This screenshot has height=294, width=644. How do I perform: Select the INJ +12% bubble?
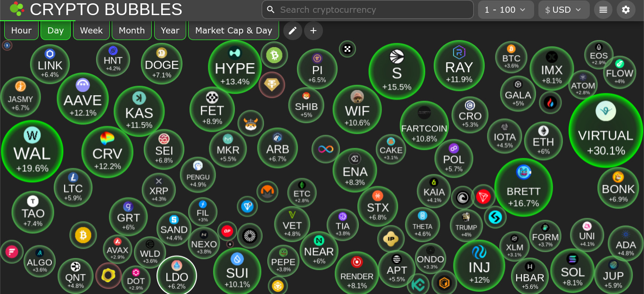(x=479, y=265)
